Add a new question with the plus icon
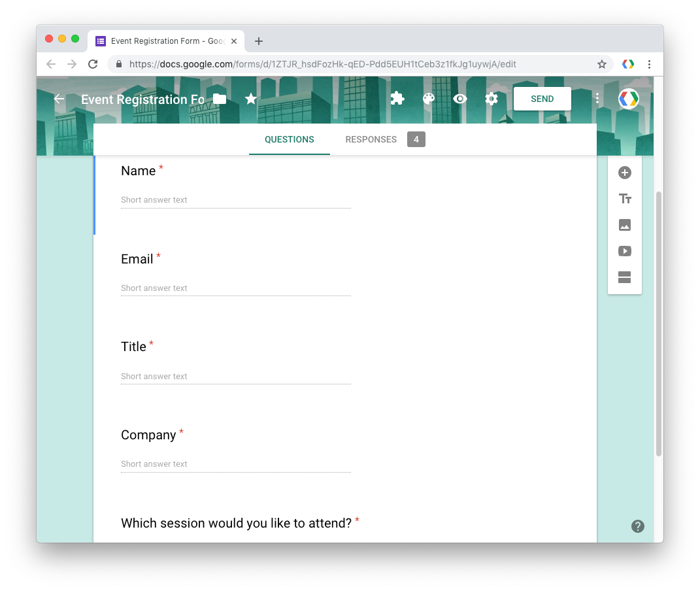 [624, 173]
